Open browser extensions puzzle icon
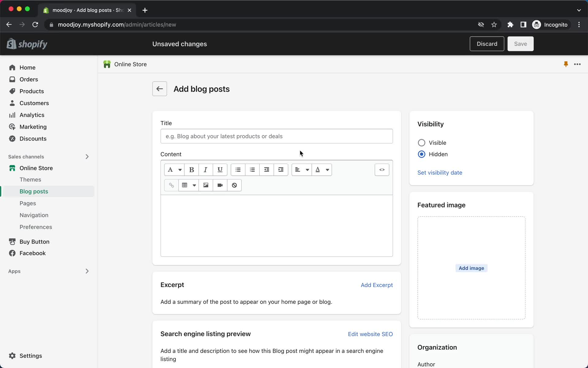 tap(510, 25)
